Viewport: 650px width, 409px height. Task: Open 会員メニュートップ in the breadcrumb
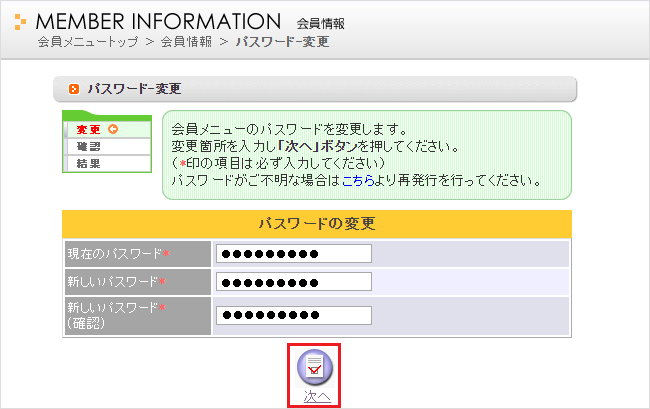(88, 42)
